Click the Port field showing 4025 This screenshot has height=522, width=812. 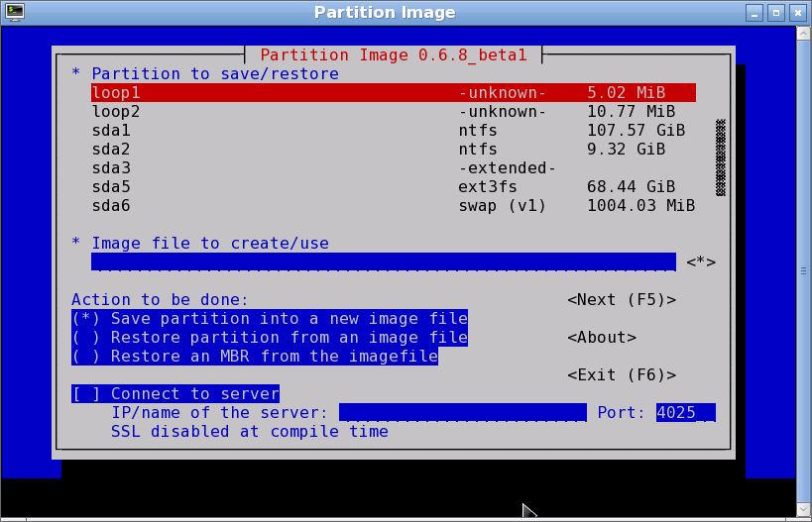(686, 413)
